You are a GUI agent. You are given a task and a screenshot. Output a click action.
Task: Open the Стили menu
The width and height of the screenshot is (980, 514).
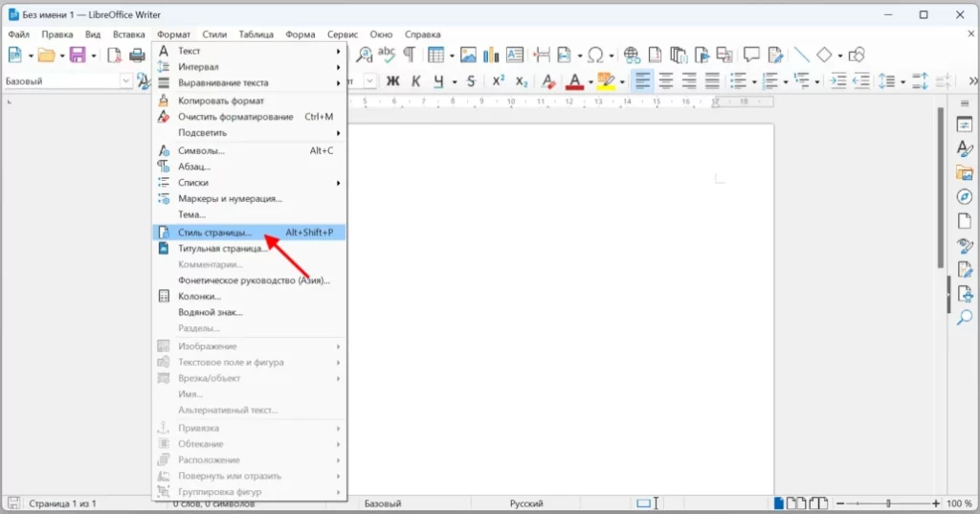(x=214, y=34)
